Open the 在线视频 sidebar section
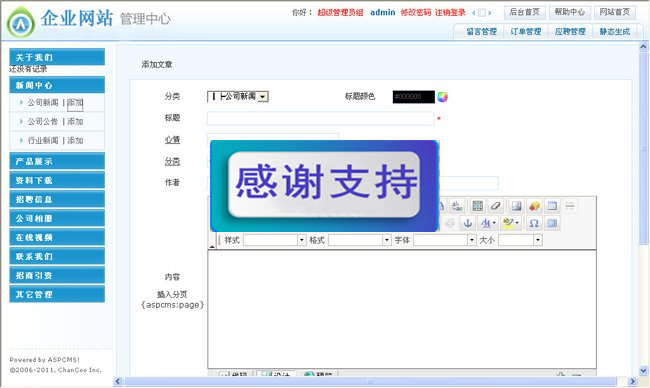Viewport: 650px width, 388px height. click(x=57, y=237)
